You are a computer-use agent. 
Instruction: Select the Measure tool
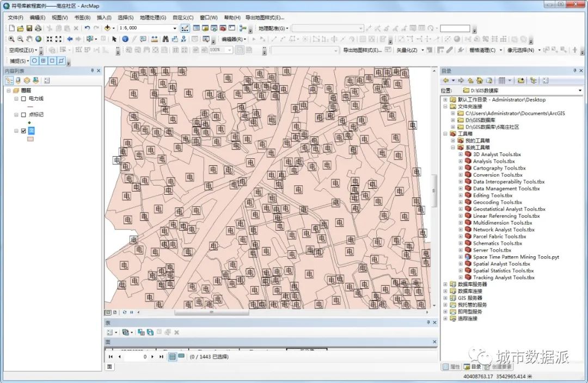pos(154,39)
